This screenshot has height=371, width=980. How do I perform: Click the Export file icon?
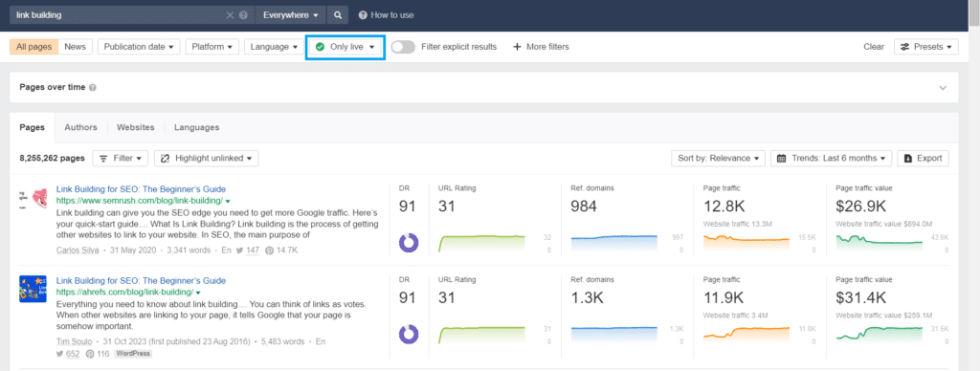click(x=908, y=159)
